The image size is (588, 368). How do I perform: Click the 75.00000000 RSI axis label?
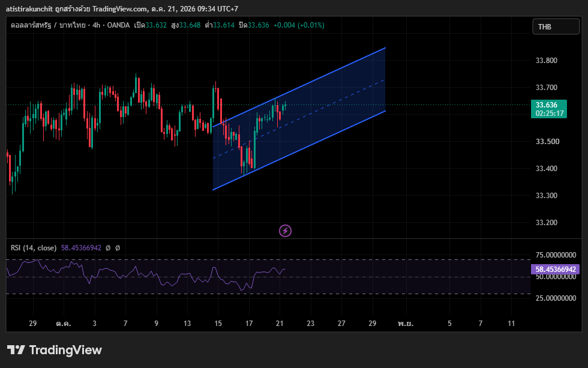pos(556,255)
